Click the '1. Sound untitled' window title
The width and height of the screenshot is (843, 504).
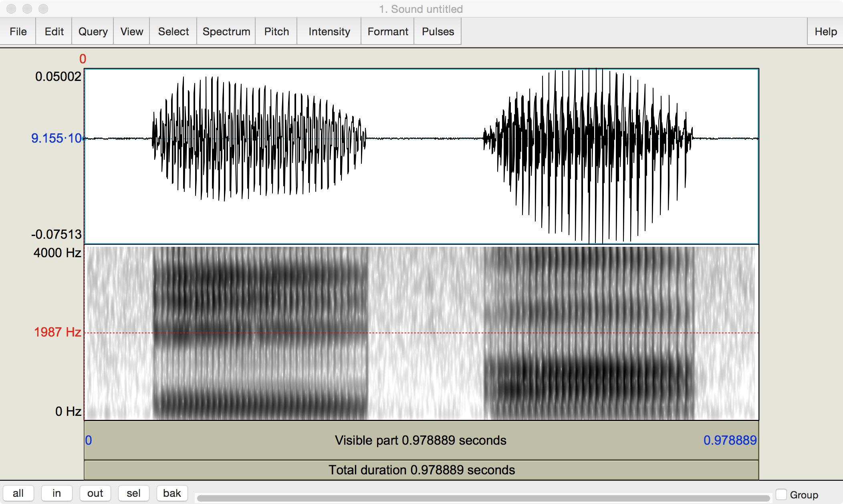pos(421,9)
